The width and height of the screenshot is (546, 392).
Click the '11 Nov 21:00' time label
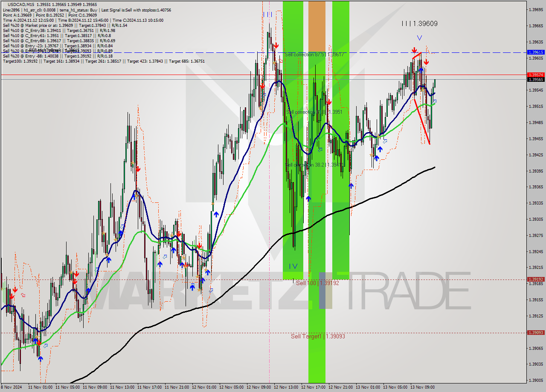177,387
